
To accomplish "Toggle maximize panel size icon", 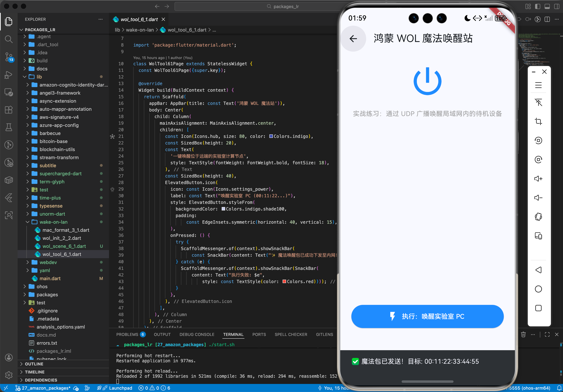I will [547, 334].
